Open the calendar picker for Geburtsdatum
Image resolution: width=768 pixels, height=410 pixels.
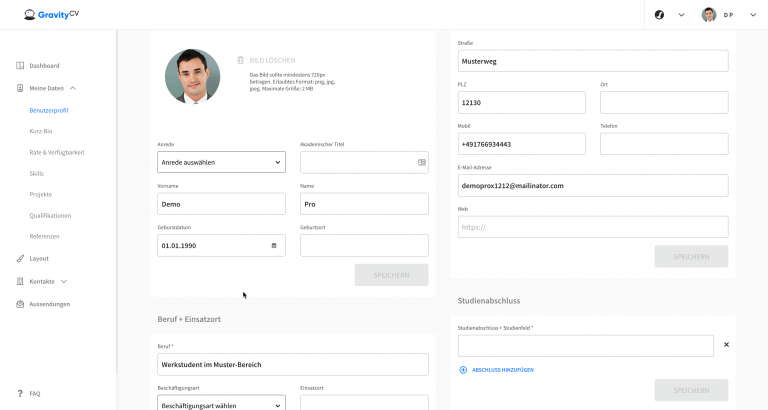coord(274,245)
